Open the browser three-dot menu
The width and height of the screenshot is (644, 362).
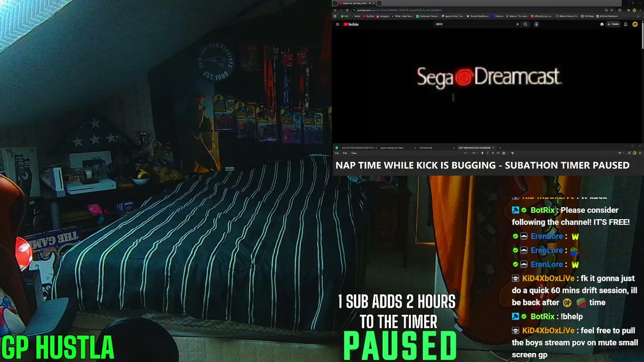[640, 10]
